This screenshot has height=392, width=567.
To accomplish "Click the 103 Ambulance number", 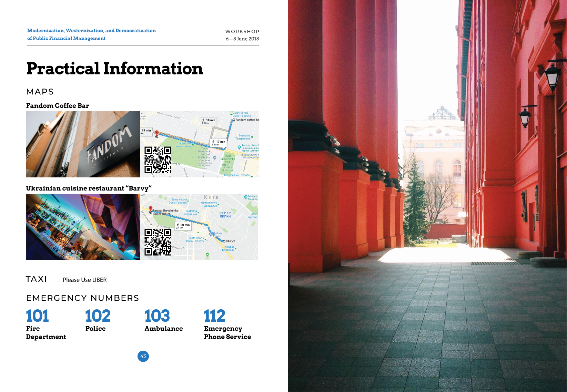I will click(157, 316).
